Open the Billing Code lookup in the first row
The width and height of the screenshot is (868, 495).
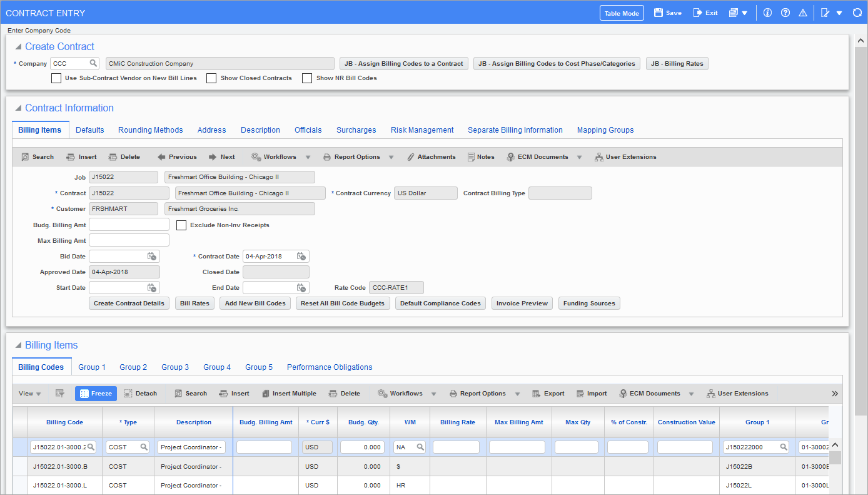[x=91, y=447]
